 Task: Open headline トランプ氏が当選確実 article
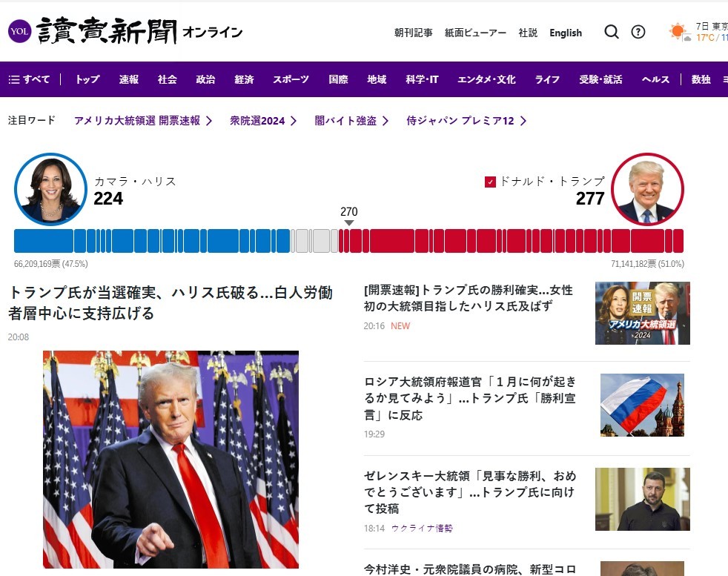tap(171, 302)
